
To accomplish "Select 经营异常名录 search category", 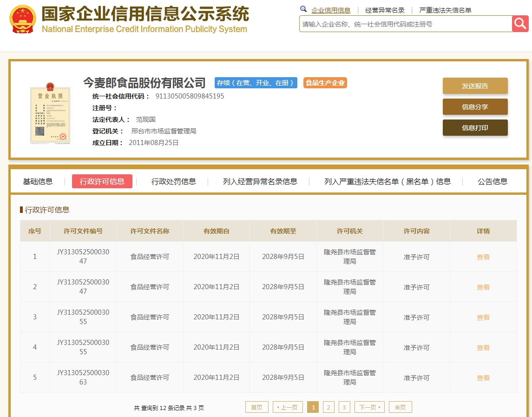I will 385,10.
